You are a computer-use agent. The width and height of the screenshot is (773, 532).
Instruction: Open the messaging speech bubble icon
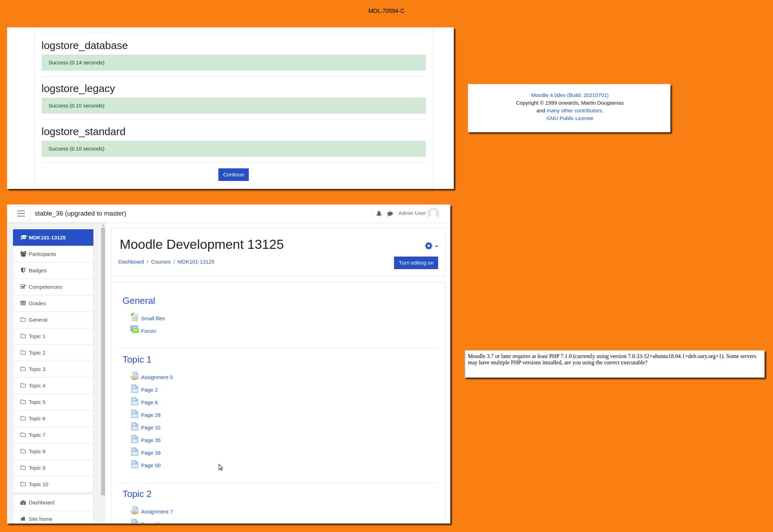click(x=390, y=213)
